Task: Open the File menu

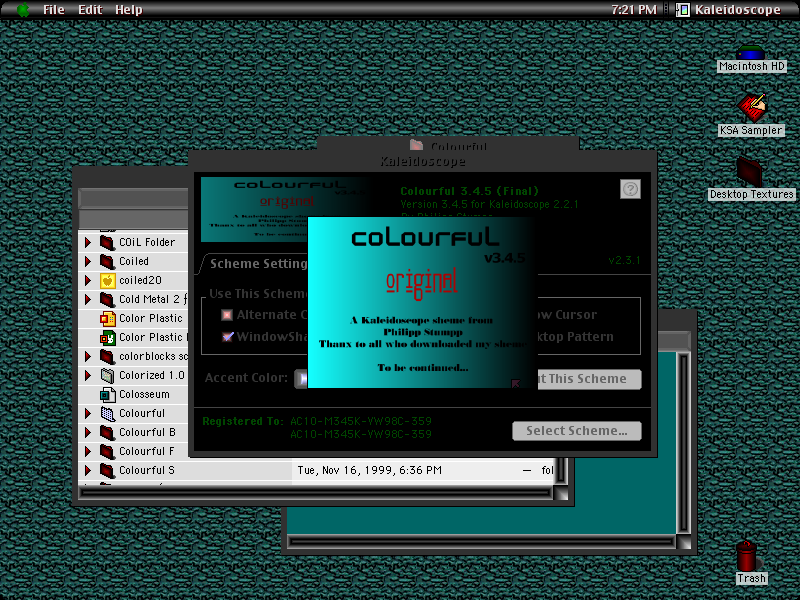Action: point(54,10)
